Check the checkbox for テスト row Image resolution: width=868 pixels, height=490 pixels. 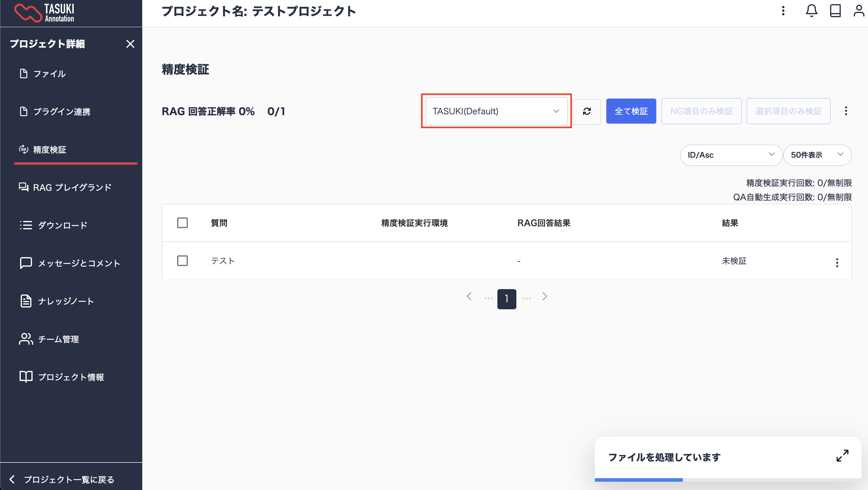click(182, 261)
